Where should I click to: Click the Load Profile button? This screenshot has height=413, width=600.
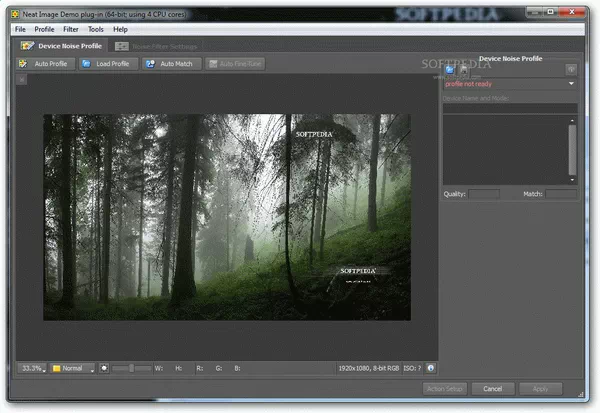pos(108,64)
